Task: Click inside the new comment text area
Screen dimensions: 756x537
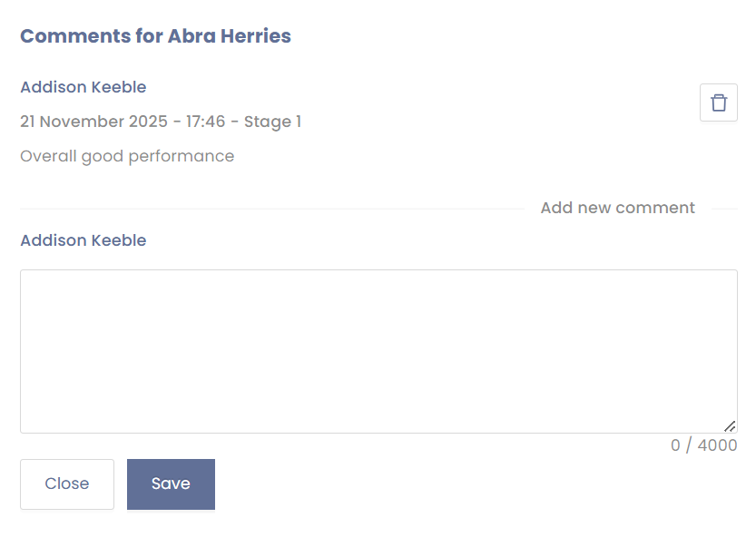Action: pos(378,351)
